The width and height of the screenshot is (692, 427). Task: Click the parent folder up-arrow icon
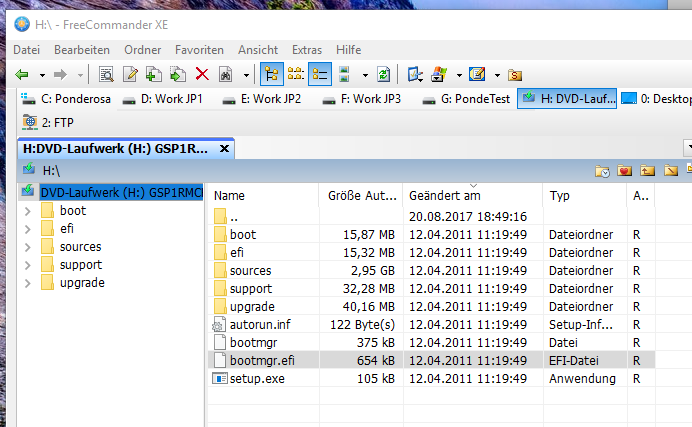647,170
